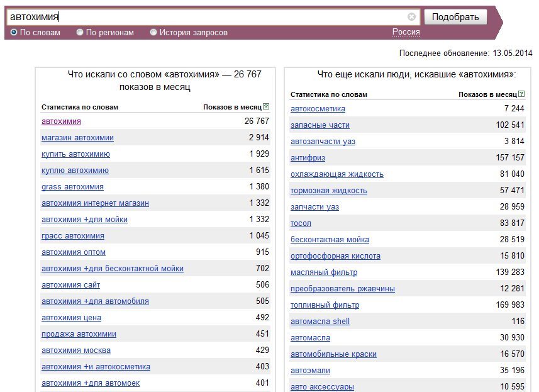Open 'автохимия +для бесконтактной мойки' link
This screenshot has width=539, height=392.
pyautogui.click(x=113, y=269)
